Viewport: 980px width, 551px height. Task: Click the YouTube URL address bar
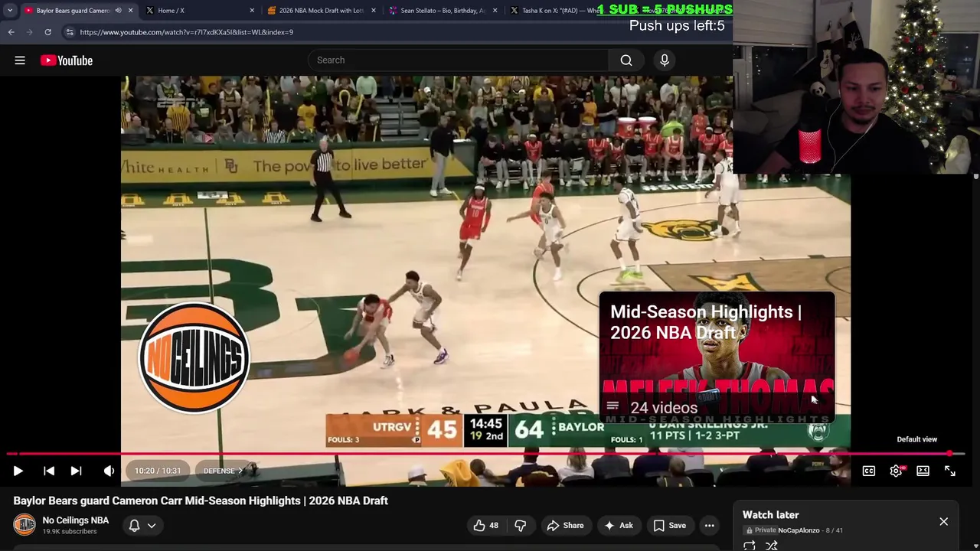186,32
